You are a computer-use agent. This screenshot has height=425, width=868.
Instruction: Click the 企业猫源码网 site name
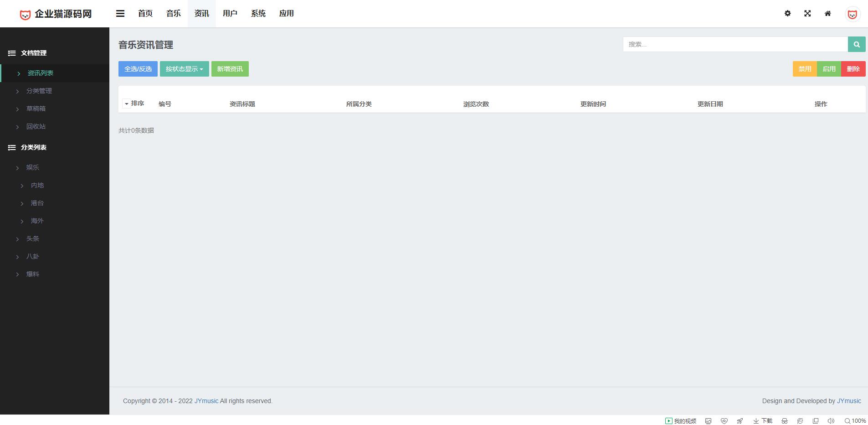point(63,14)
